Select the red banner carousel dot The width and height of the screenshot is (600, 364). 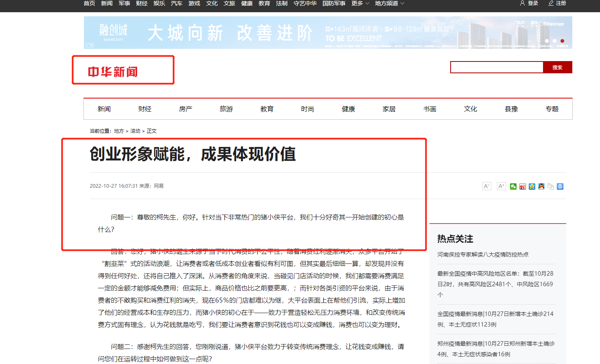(562, 41)
